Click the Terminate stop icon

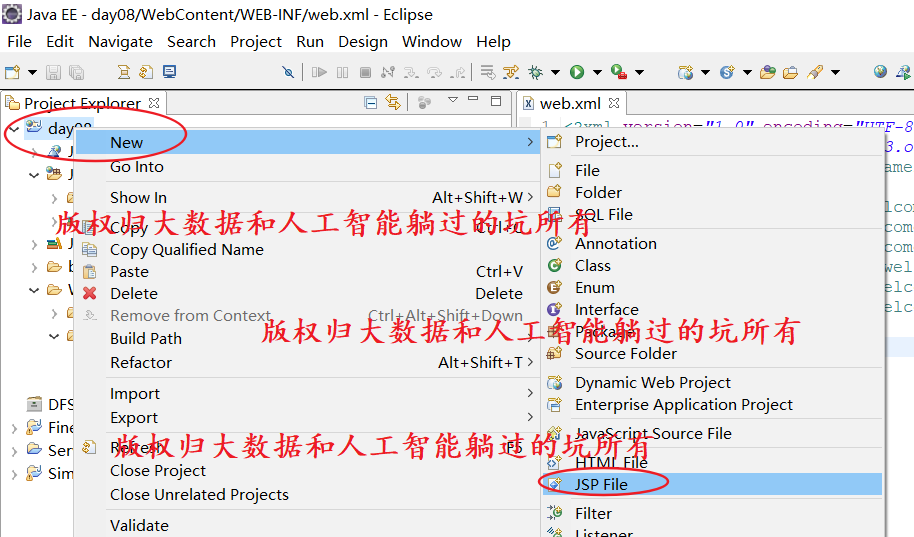point(365,72)
